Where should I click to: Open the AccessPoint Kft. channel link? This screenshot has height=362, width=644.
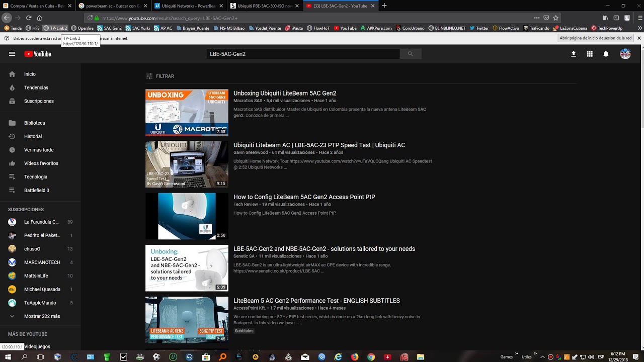coord(250,308)
